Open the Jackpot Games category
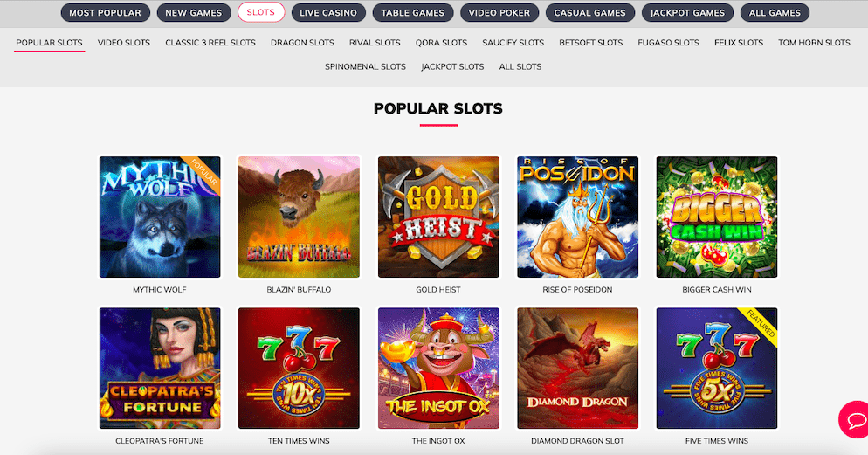This screenshot has height=455, width=868. pyautogui.click(x=687, y=13)
